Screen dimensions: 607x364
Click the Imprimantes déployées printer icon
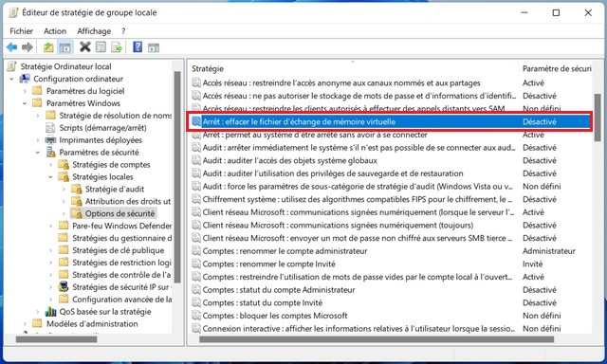point(50,140)
